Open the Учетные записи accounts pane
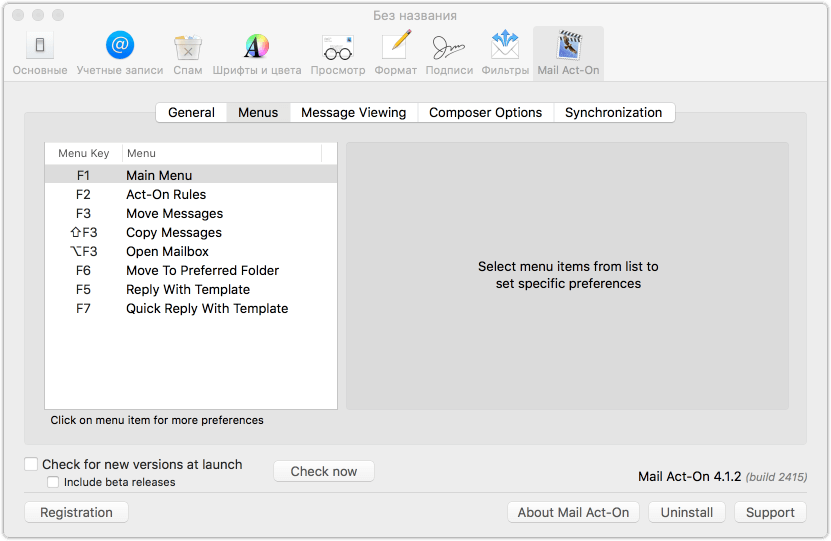Image resolution: width=831 pixels, height=541 pixels. click(x=120, y=54)
